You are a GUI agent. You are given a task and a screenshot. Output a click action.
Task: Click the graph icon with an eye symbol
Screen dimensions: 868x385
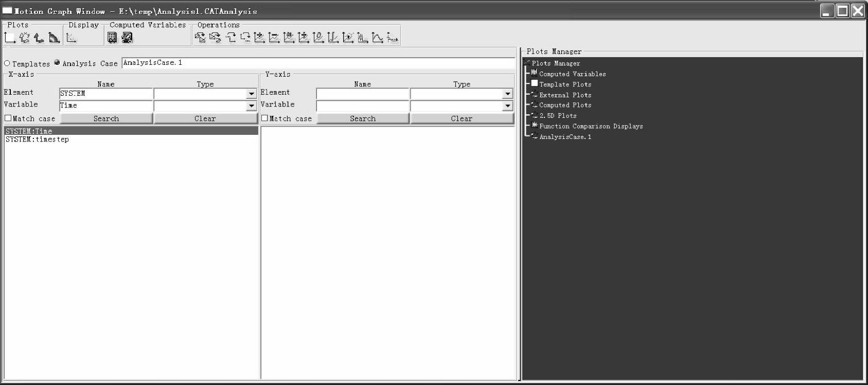[x=348, y=38]
